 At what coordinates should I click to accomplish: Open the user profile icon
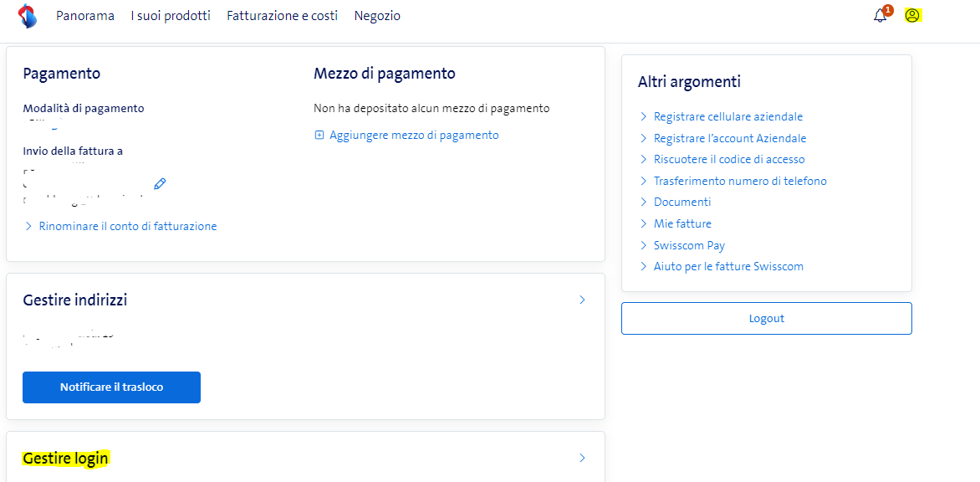click(x=912, y=16)
